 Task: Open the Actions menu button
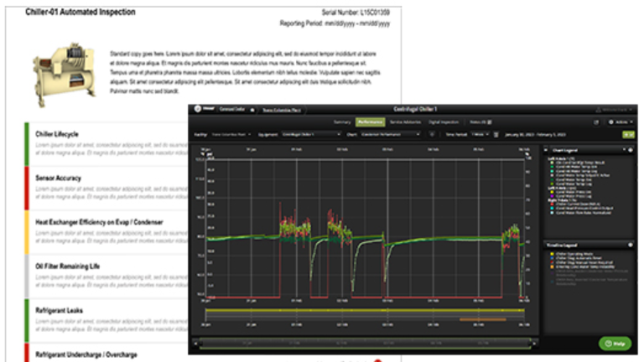click(x=621, y=122)
